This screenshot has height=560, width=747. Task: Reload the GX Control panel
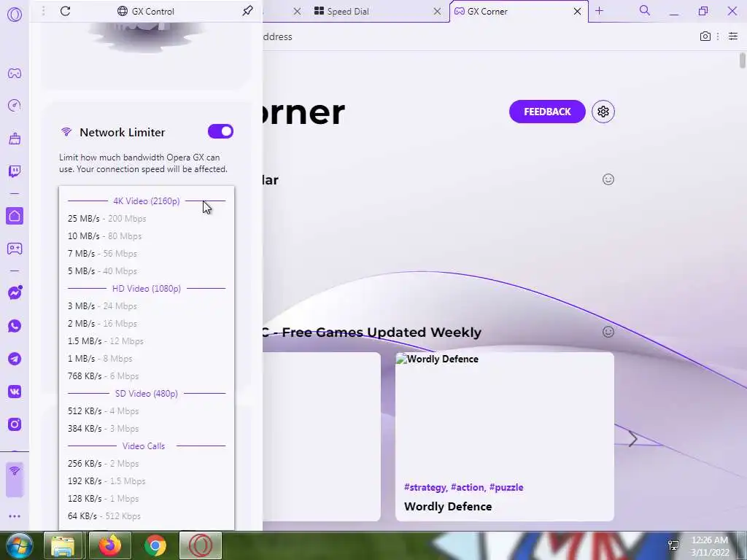tap(65, 11)
